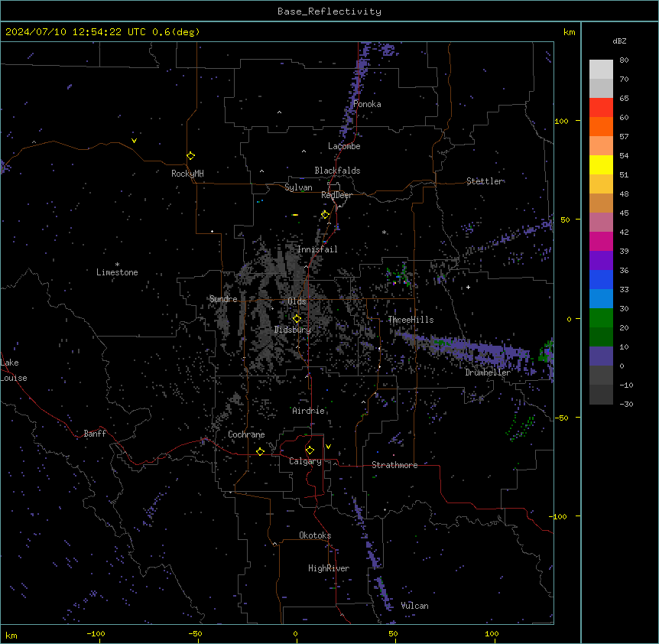
Task: Select the Olds city label
Action: pos(297,301)
